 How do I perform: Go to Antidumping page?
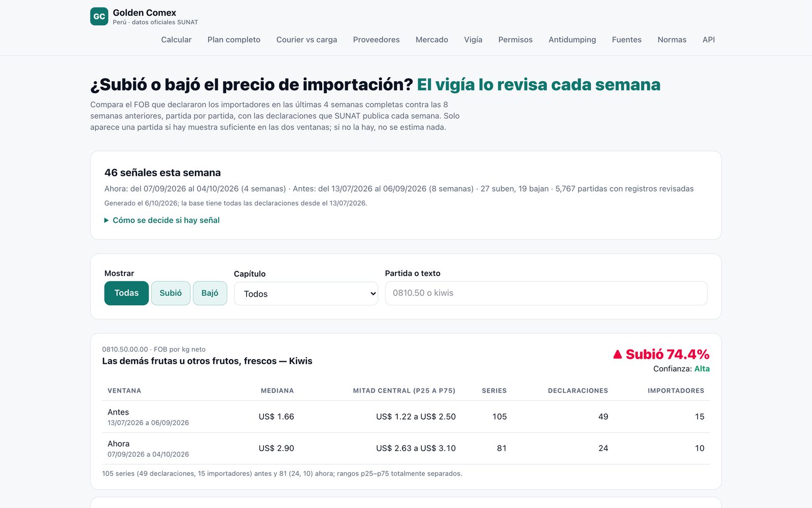572,40
